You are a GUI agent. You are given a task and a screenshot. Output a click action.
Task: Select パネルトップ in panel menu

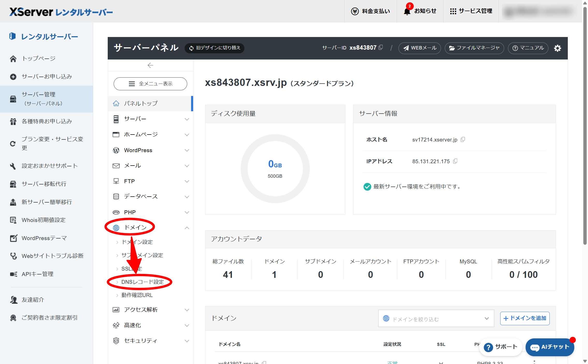(150, 103)
